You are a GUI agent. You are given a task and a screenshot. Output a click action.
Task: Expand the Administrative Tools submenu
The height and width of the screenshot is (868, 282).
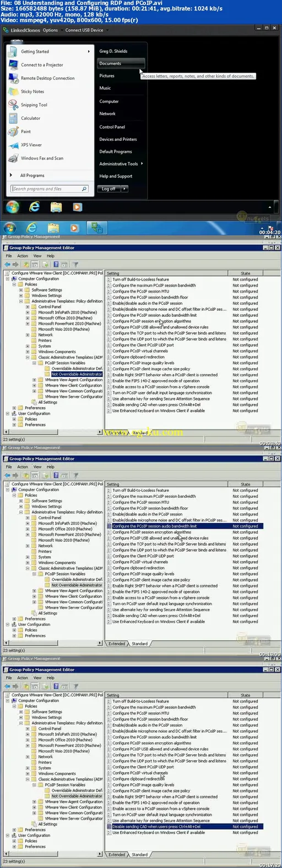[142, 163]
